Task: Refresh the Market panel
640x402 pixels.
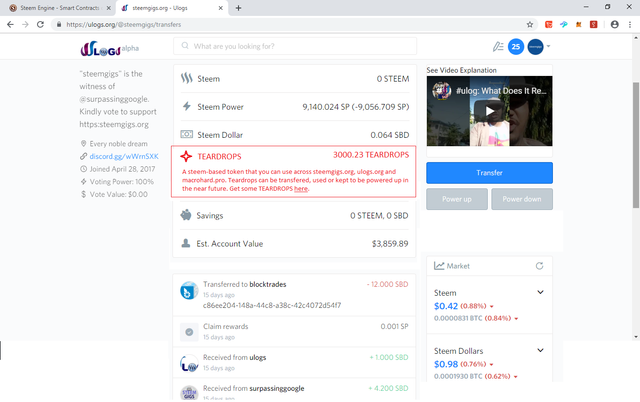Action: coord(539,266)
